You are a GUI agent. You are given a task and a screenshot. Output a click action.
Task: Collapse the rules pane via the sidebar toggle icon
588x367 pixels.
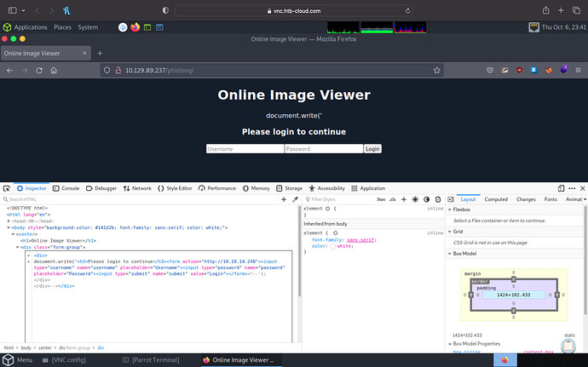(451, 199)
